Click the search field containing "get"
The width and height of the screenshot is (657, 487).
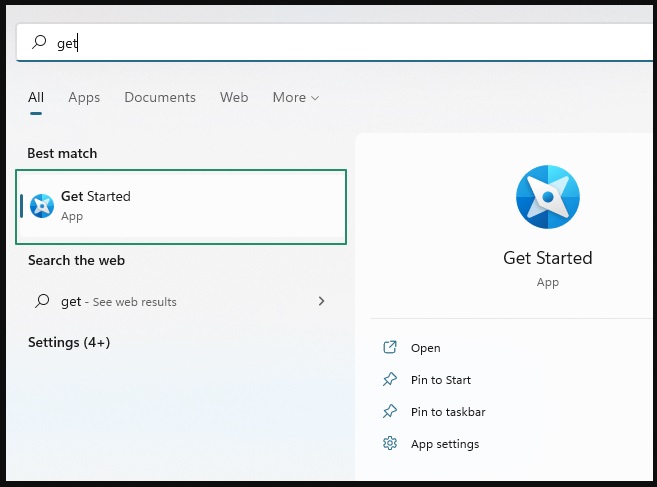pos(334,42)
